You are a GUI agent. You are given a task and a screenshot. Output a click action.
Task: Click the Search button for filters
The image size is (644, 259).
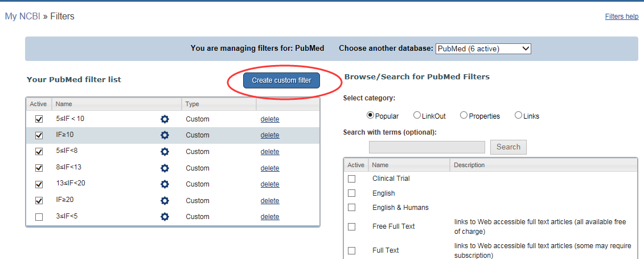[508, 147]
